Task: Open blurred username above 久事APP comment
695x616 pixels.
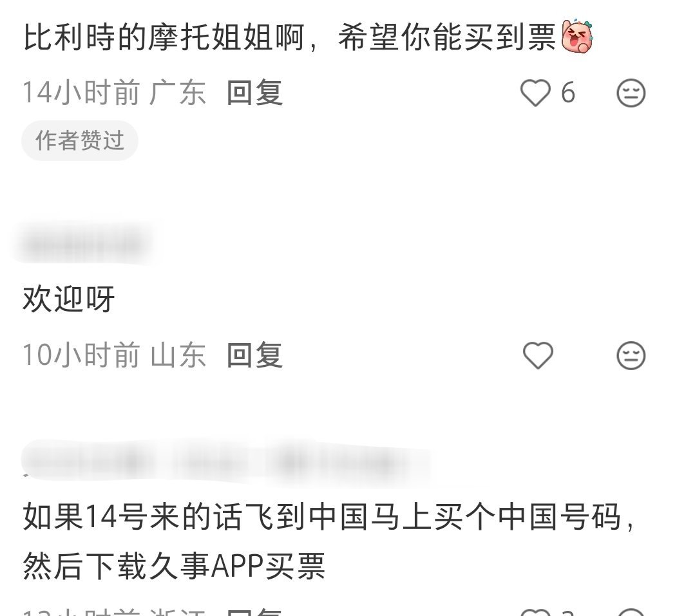Action: [x=226, y=462]
